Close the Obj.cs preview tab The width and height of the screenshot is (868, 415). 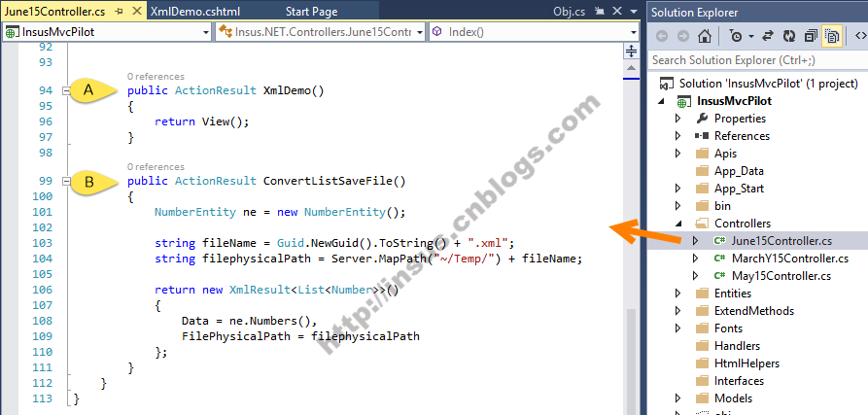(618, 11)
